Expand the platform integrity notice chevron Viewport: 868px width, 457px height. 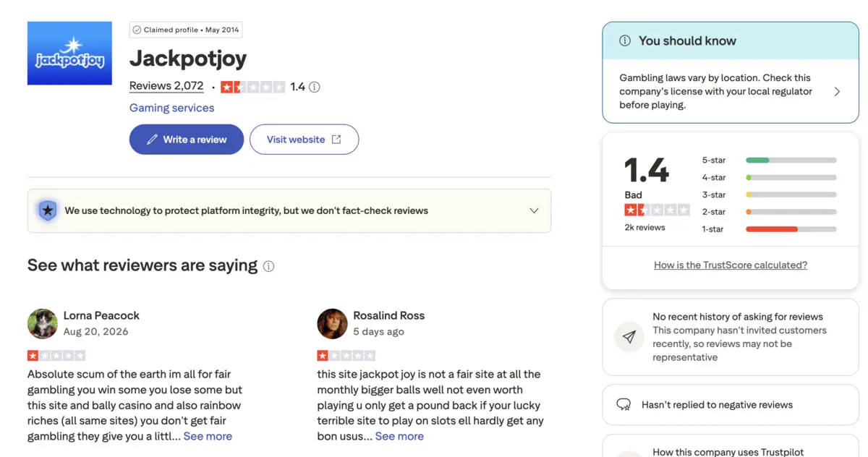pos(534,211)
